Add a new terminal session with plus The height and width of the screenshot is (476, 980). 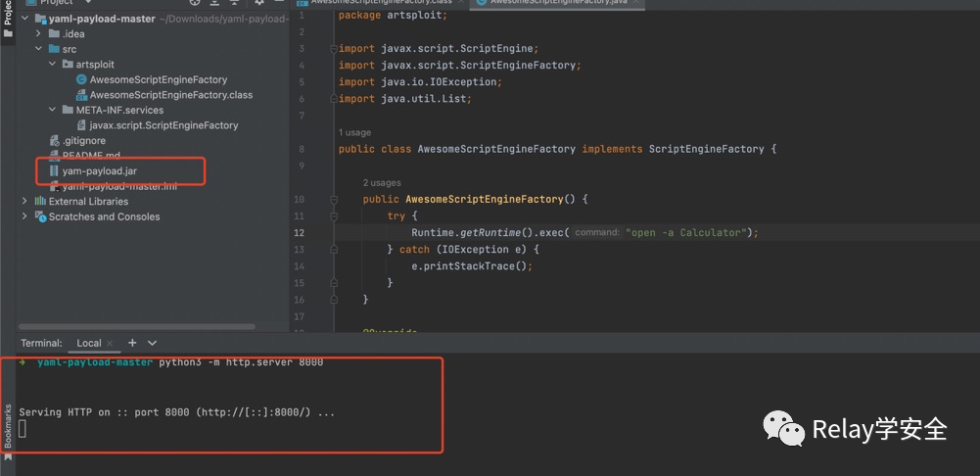point(132,343)
